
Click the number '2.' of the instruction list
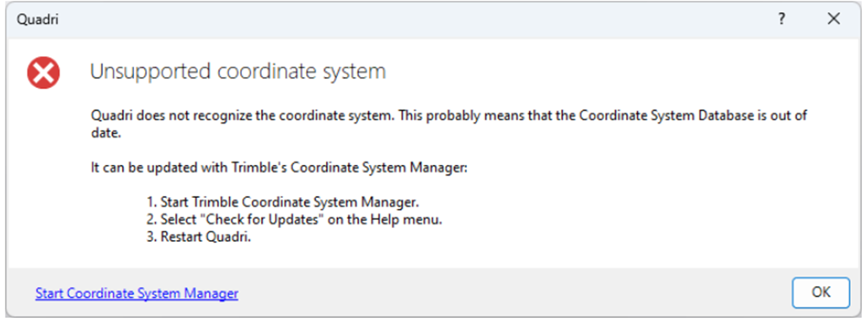tap(151, 219)
